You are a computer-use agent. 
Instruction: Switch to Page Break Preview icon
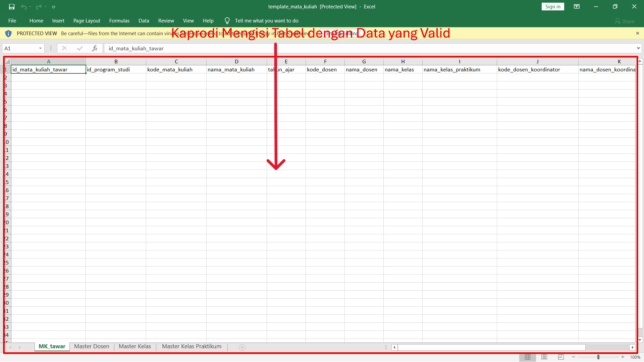tap(560, 357)
